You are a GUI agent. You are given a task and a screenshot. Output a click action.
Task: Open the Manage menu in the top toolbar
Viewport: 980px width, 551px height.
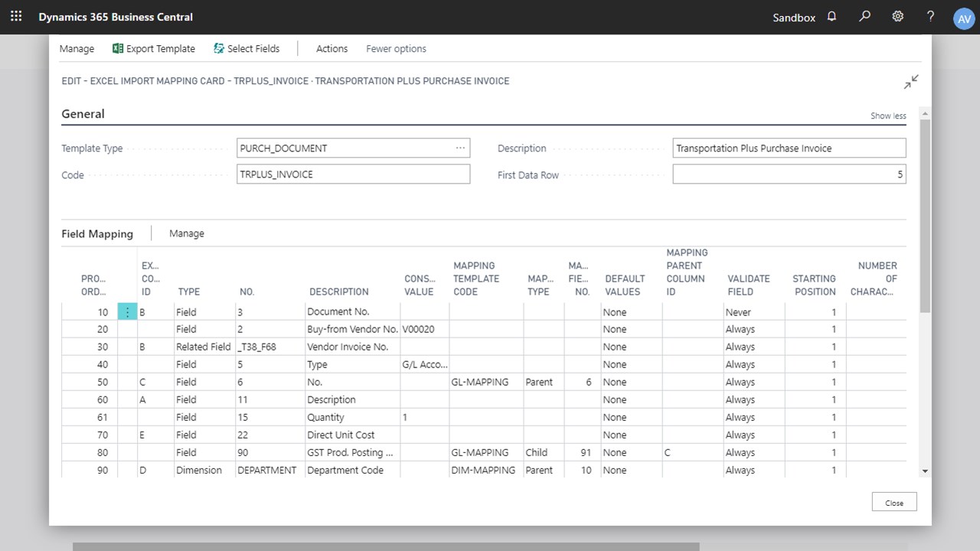77,48
